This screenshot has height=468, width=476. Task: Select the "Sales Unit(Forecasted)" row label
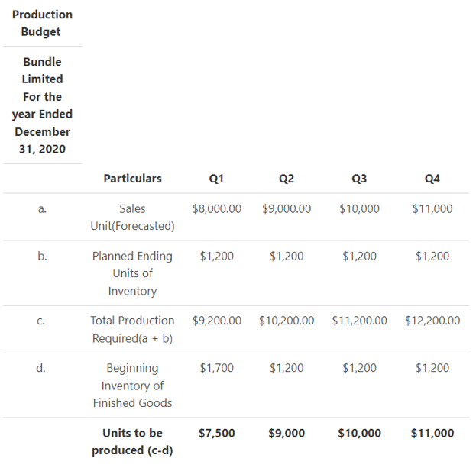point(132,217)
